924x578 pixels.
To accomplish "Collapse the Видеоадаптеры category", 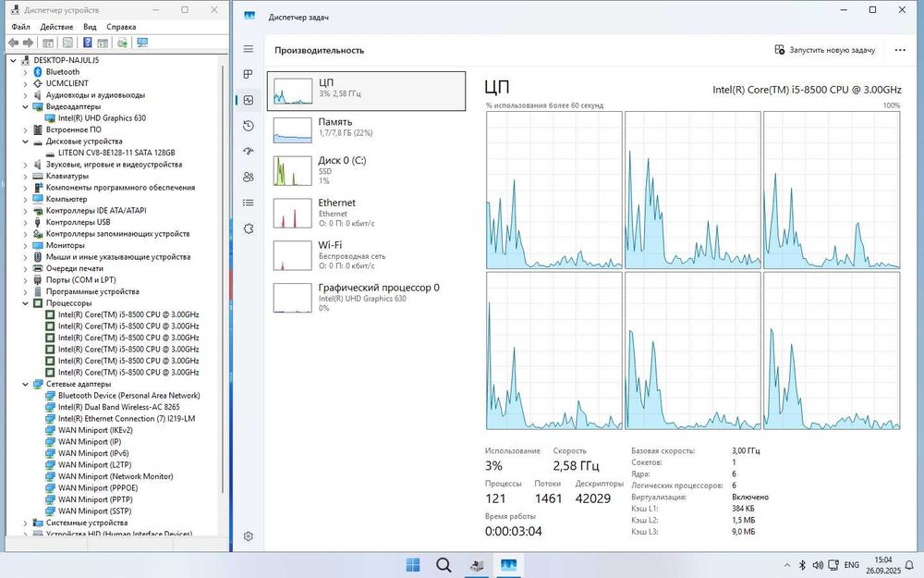I will 25,106.
